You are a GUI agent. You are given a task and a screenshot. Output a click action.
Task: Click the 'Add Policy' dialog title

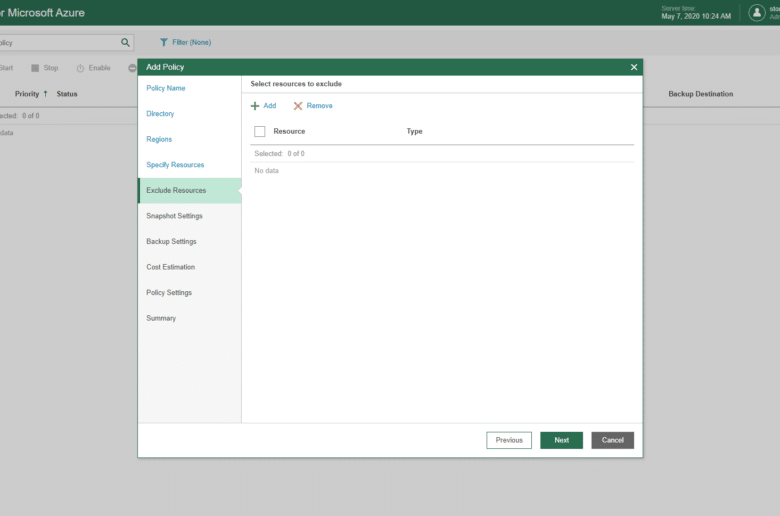[x=165, y=67]
